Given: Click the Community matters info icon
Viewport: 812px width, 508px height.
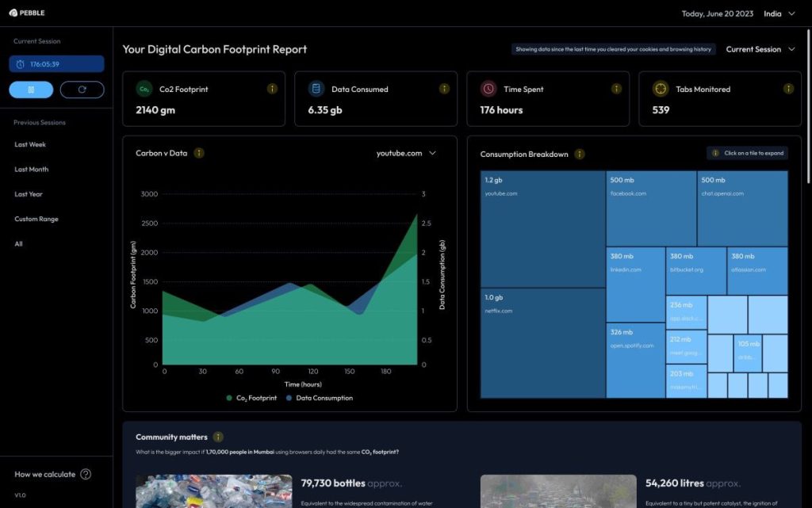Looking at the screenshot, I should (x=218, y=437).
